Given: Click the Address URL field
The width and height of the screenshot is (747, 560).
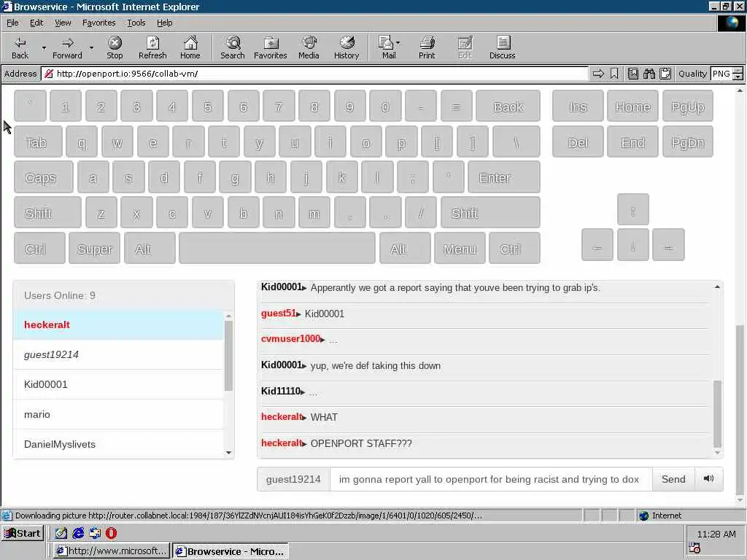Looking at the screenshot, I should tap(314, 74).
